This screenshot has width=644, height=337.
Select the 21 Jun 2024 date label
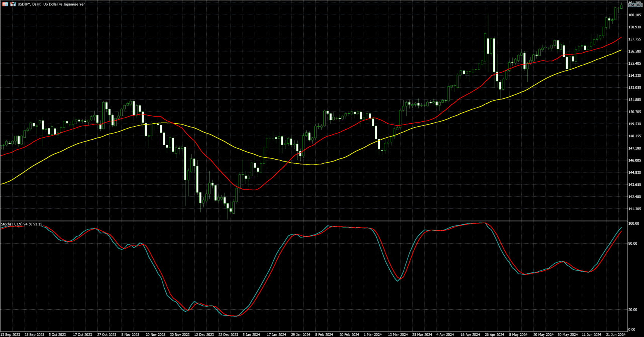coord(616,335)
